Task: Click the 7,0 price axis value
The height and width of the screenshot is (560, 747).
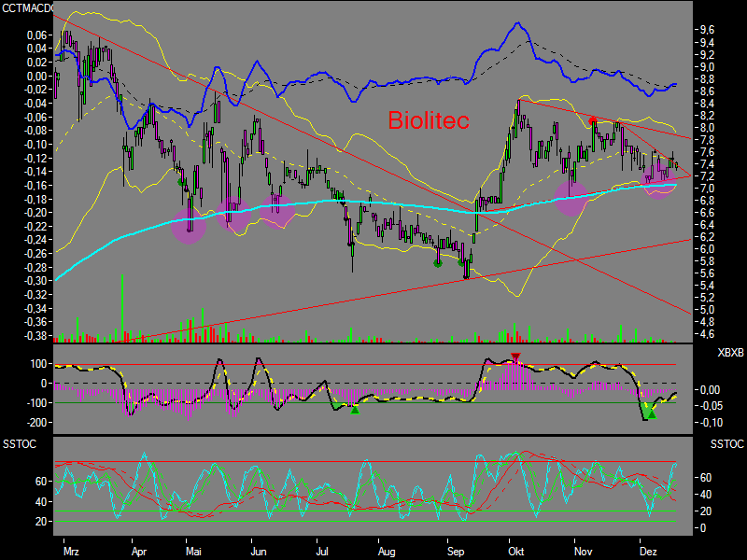Action: coord(708,189)
